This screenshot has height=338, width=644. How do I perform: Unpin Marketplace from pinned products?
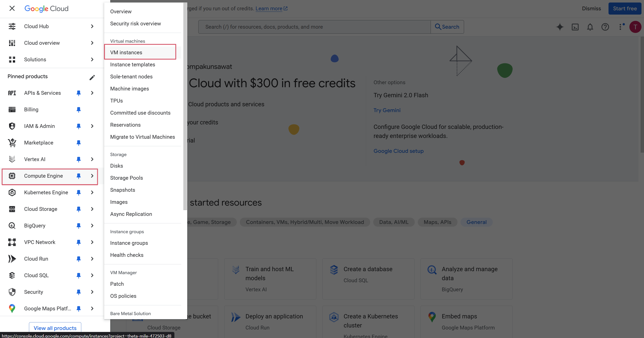click(x=79, y=143)
